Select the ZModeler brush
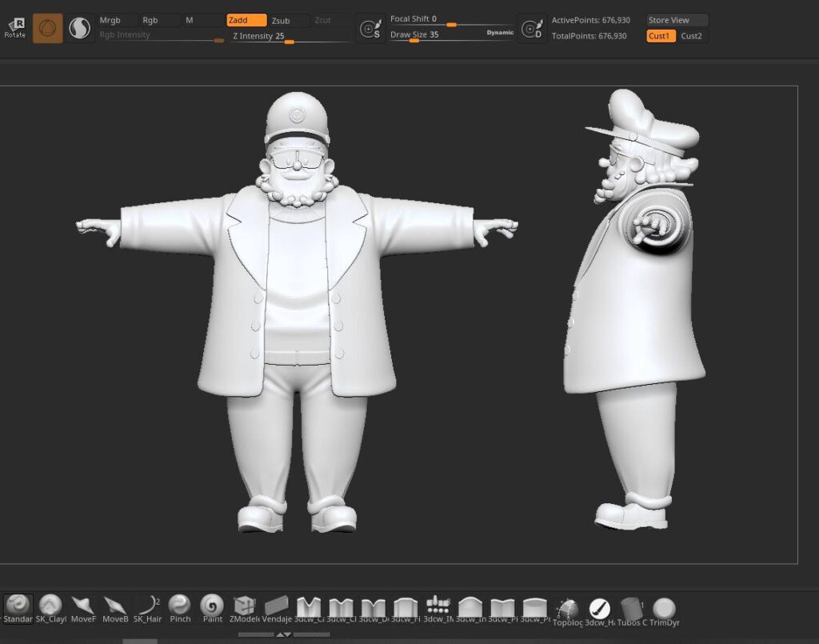Viewport: 819px width, 644px height. [244, 605]
